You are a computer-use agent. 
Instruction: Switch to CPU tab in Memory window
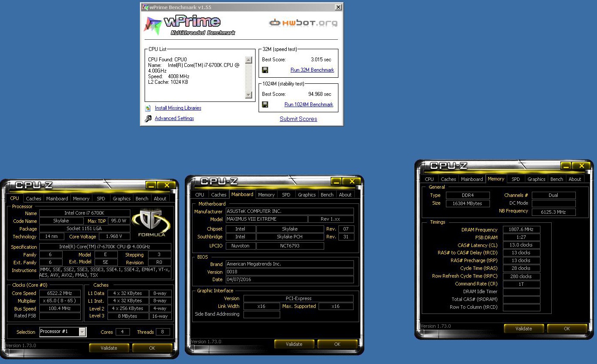tap(429, 179)
